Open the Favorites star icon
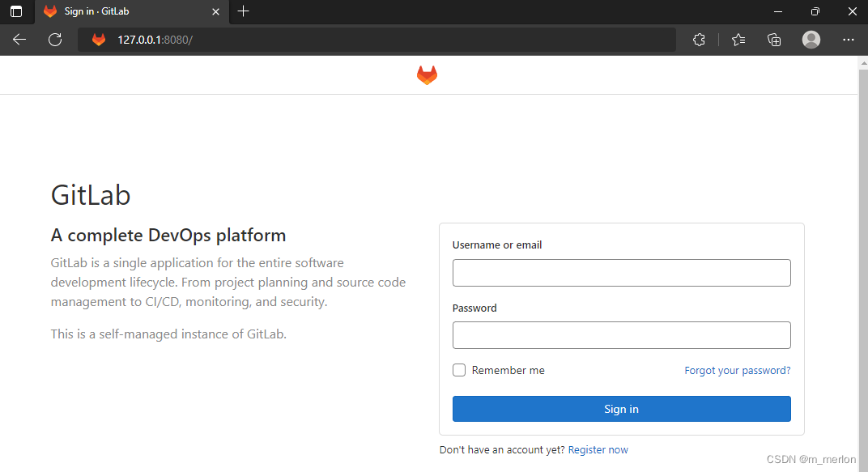Screen dimensions: 868x472 tap(738, 40)
